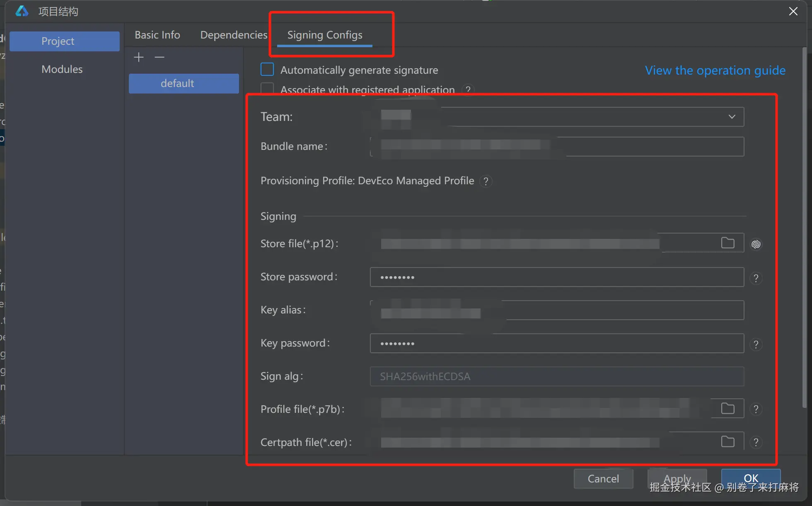Select the default signing config entry

tap(184, 84)
